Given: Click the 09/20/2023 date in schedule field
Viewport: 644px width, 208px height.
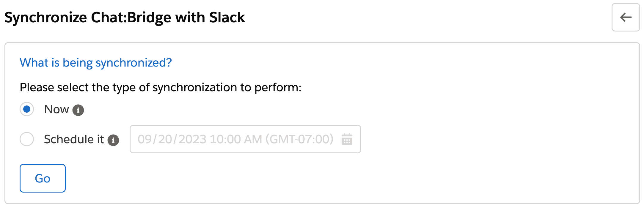Looking at the screenshot, I should [172, 139].
